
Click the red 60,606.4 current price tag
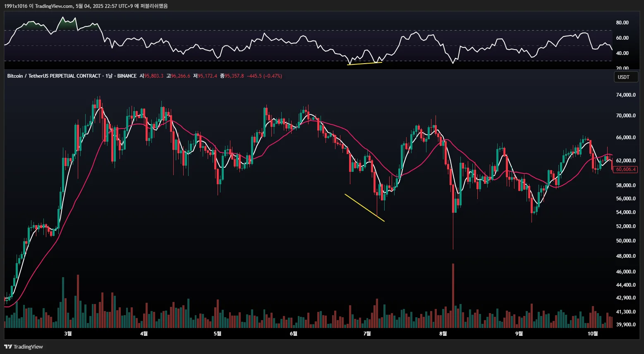626,169
